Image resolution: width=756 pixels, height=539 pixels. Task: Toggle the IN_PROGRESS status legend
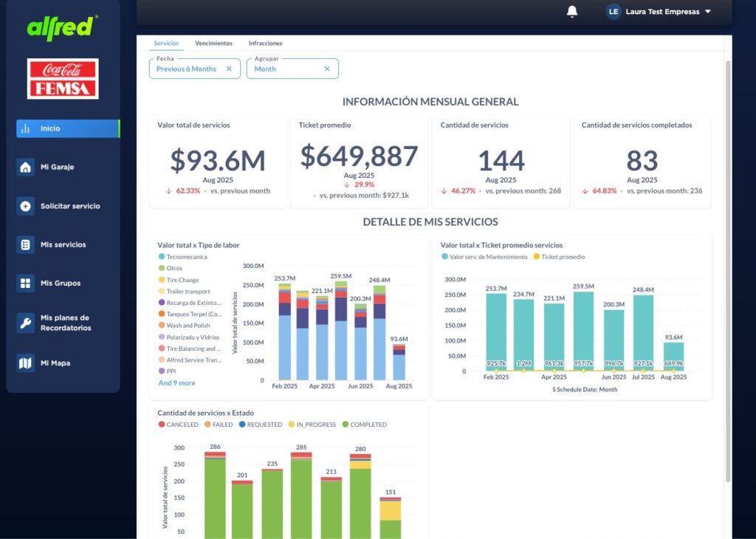click(312, 425)
